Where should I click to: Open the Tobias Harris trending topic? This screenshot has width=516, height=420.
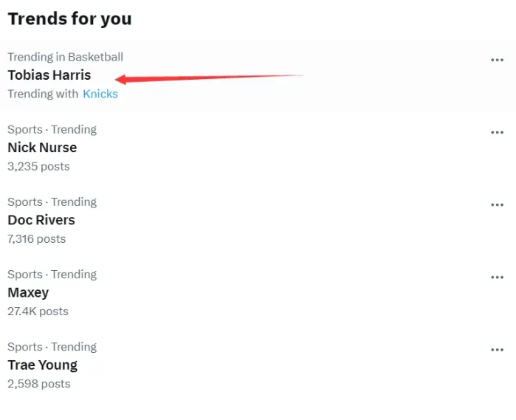click(49, 75)
